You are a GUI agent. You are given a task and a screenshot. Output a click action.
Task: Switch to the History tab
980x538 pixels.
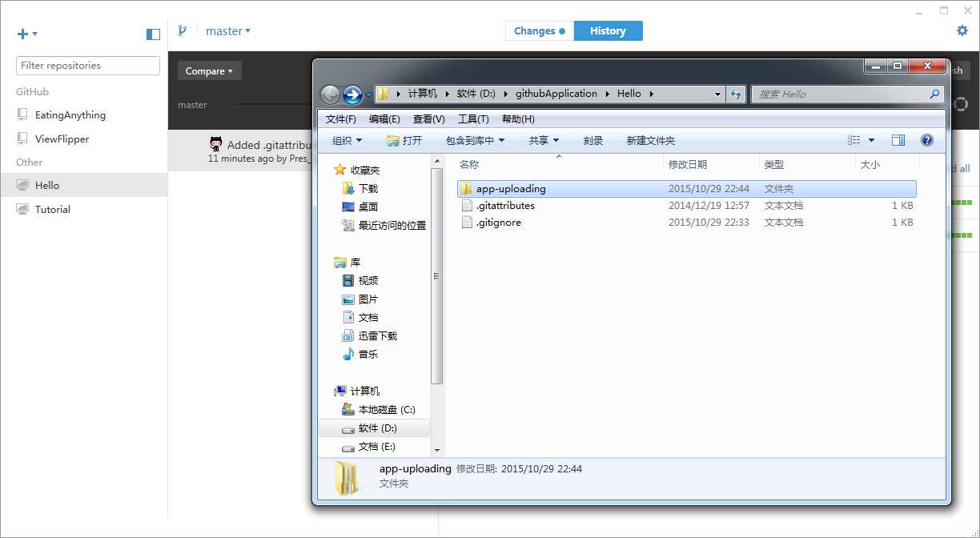tap(608, 31)
